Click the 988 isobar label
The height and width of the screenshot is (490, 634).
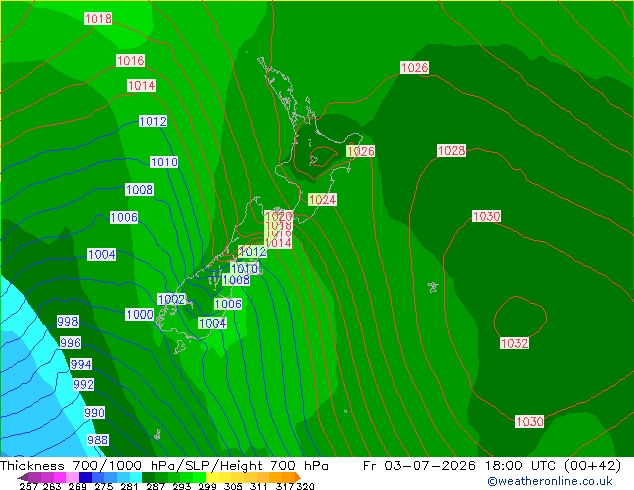[97, 440]
